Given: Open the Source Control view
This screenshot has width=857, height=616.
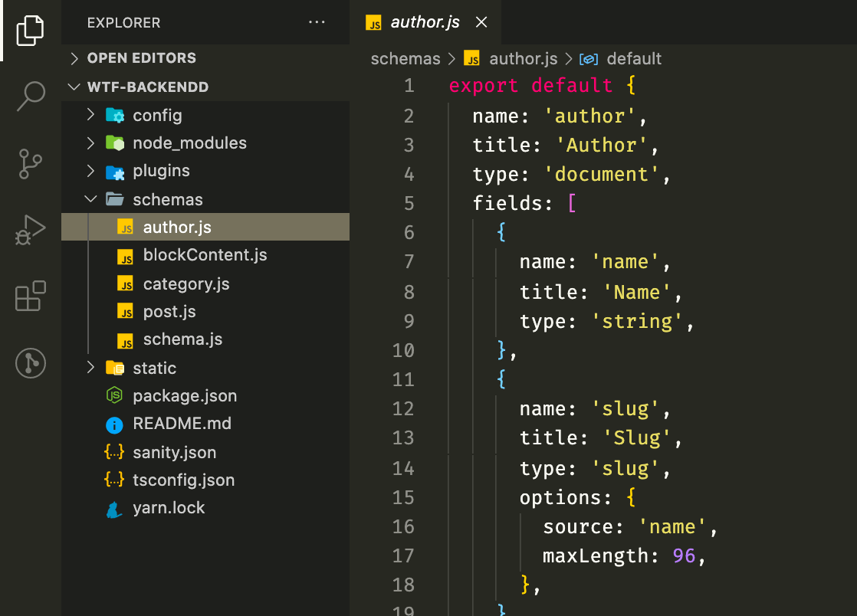Looking at the screenshot, I should tap(31, 163).
